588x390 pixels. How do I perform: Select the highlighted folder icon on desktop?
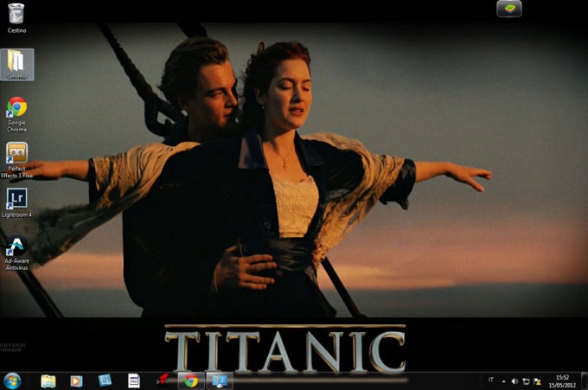tap(17, 65)
